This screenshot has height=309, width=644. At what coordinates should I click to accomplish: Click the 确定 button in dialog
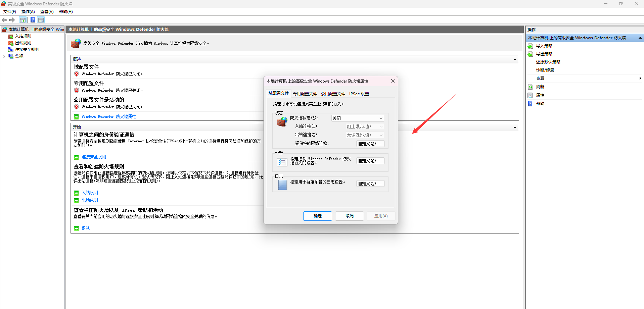click(x=317, y=216)
